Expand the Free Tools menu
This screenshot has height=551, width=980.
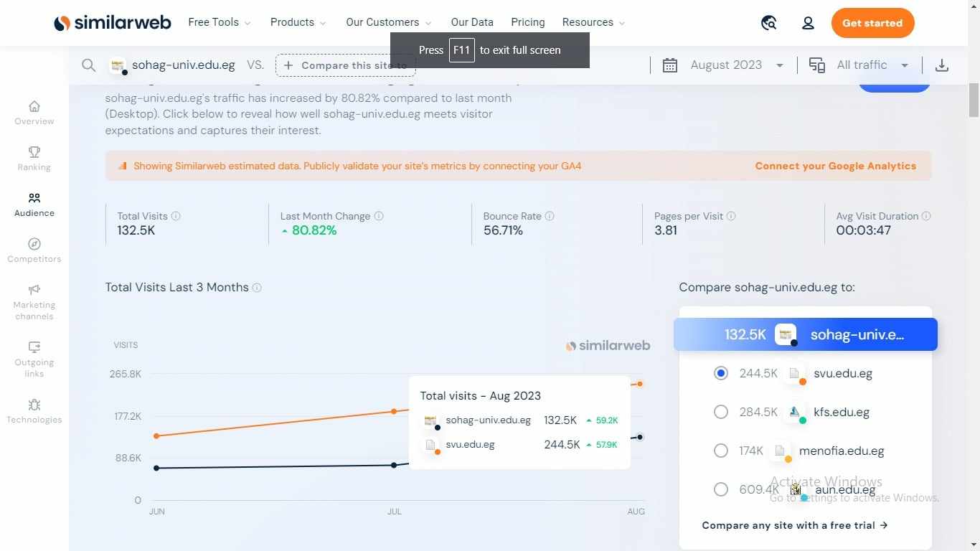(x=219, y=22)
